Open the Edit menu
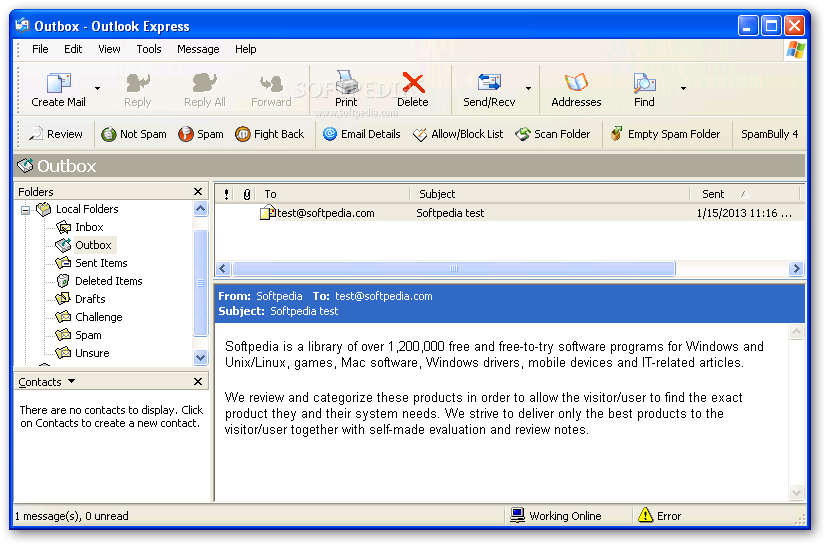This screenshot has height=545, width=826. [x=73, y=49]
